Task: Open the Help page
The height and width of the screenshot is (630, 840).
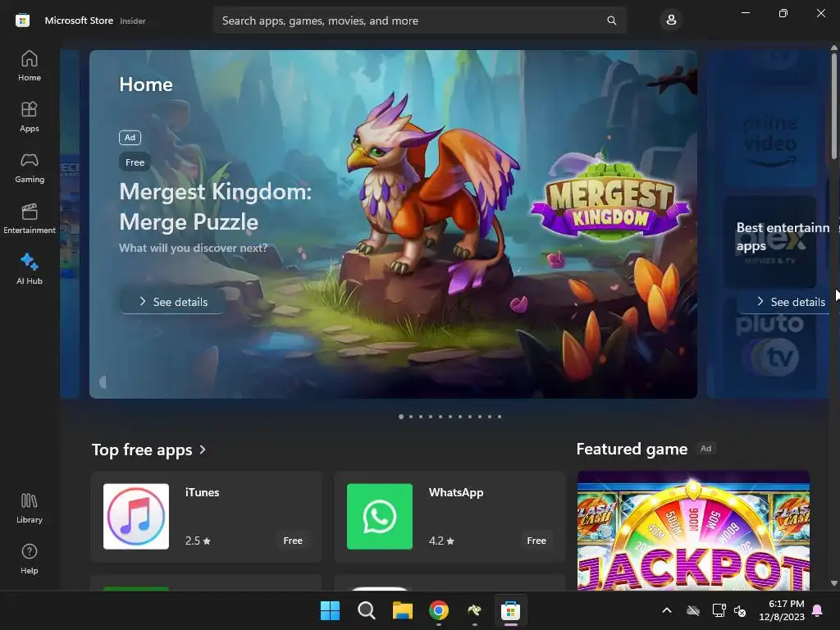Action: [x=30, y=559]
